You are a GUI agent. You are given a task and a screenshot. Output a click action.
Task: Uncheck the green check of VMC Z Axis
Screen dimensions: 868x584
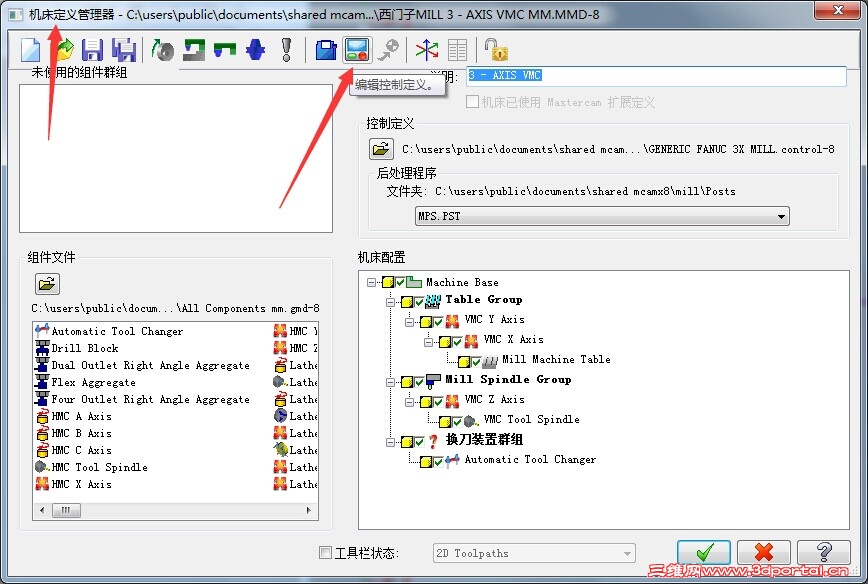pos(438,401)
